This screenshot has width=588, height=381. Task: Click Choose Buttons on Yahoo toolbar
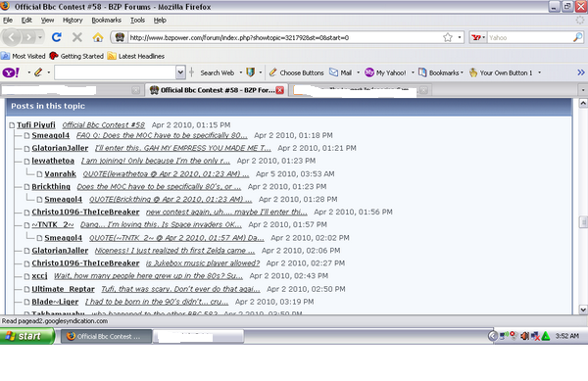tap(297, 72)
